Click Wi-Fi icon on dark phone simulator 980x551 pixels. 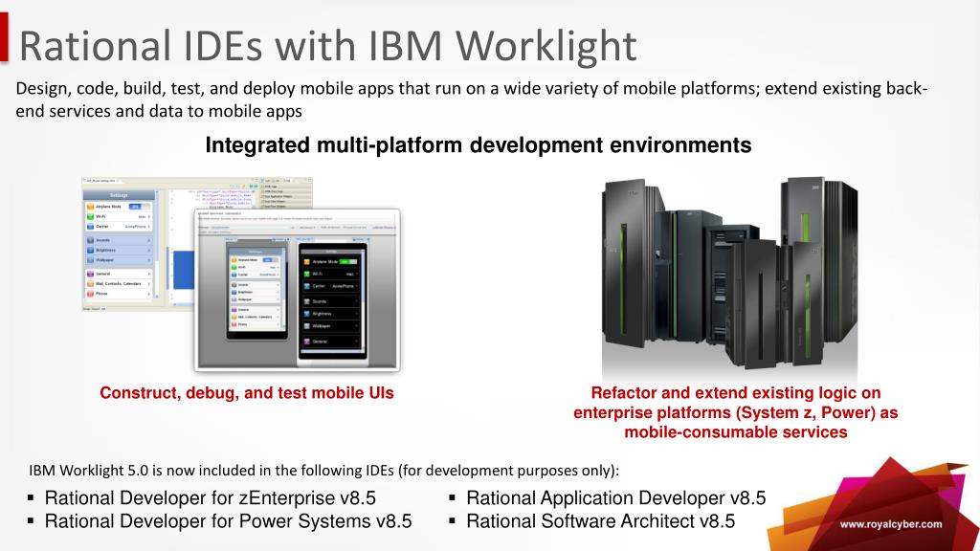click(x=307, y=274)
